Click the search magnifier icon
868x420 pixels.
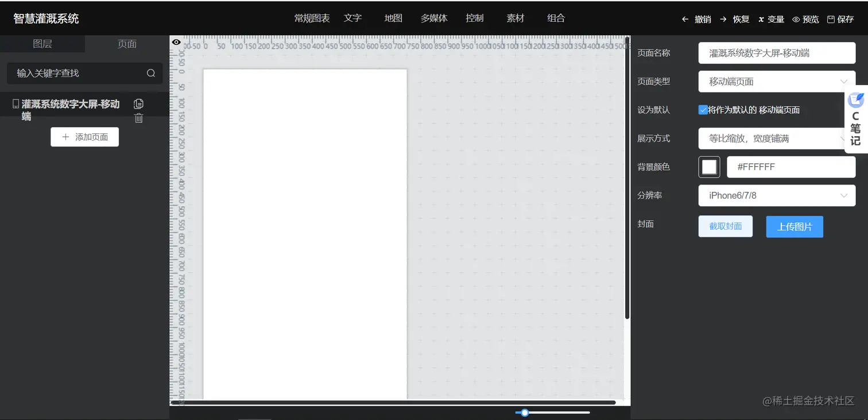(151, 73)
